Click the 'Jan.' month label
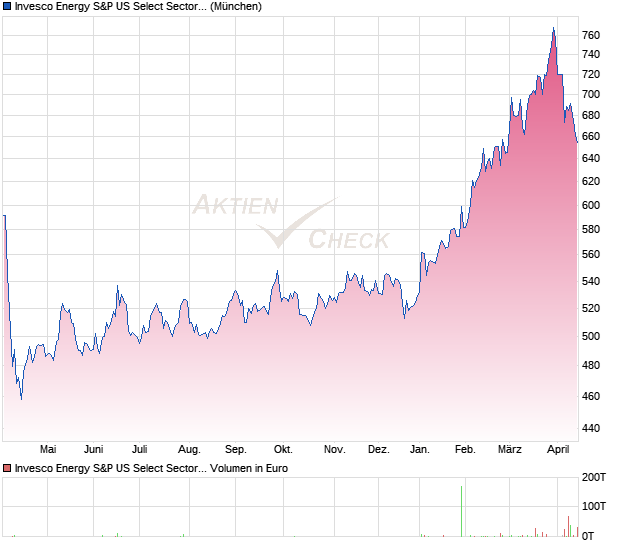 [x=420, y=450]
